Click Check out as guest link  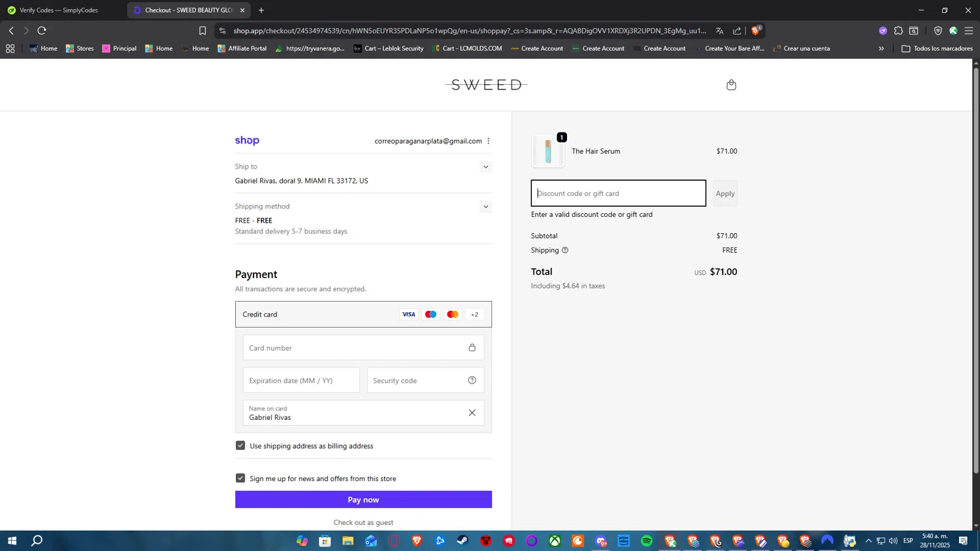(363, 522)
